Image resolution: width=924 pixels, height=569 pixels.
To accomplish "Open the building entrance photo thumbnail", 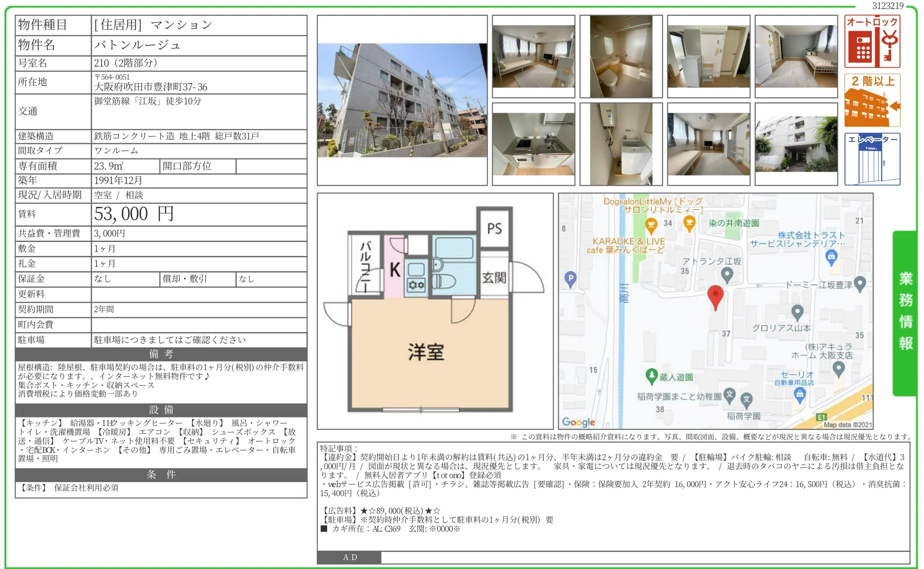I will pyautogui.click(x=796, y=144).
